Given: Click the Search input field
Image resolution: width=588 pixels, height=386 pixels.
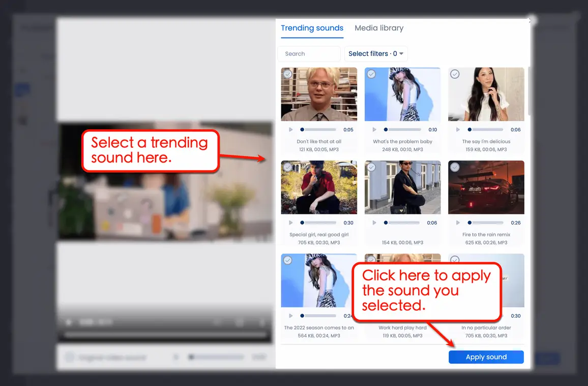Looking at the screenshot, I should pyautogui.click(x=309, y=53).
